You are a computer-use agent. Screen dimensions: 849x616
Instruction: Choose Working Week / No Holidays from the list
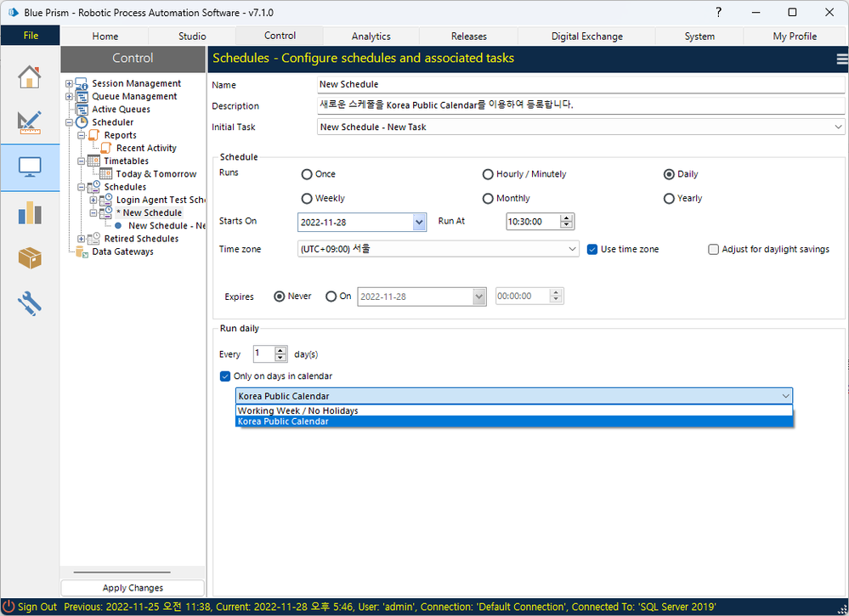click(514, 411)
